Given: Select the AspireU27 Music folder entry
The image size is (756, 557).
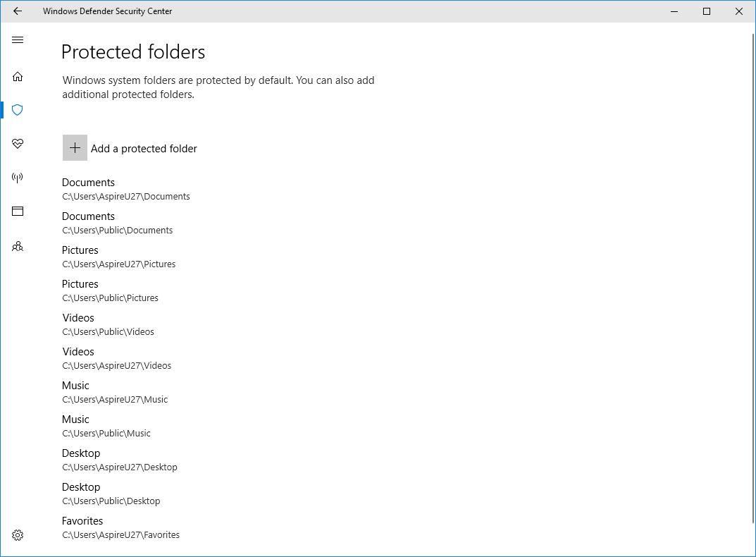Looking at the screenshot, I should coord(115,392).
